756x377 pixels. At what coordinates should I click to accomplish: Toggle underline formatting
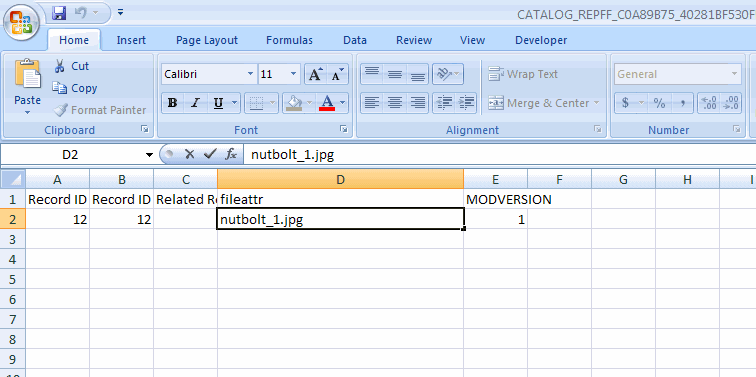[218, 103]
